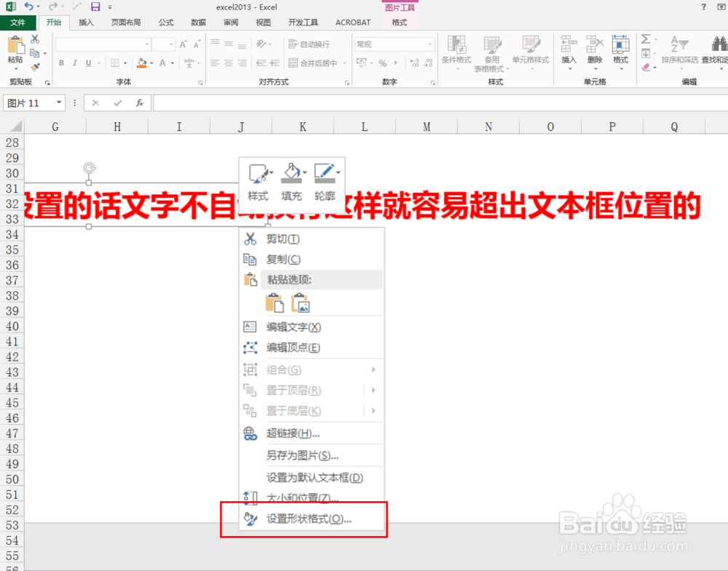Click the Help question mark icon
This screenshot has width=728, height=571.
[x=704, y=7]
